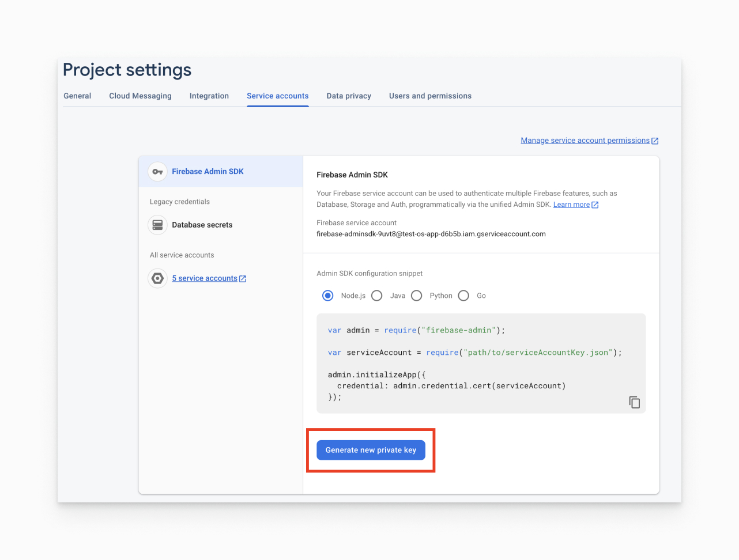The width and height of the screenshot is (739, 560).
Task: Click the hexagon service accounts icon
Action: click(x=157, y=278)
